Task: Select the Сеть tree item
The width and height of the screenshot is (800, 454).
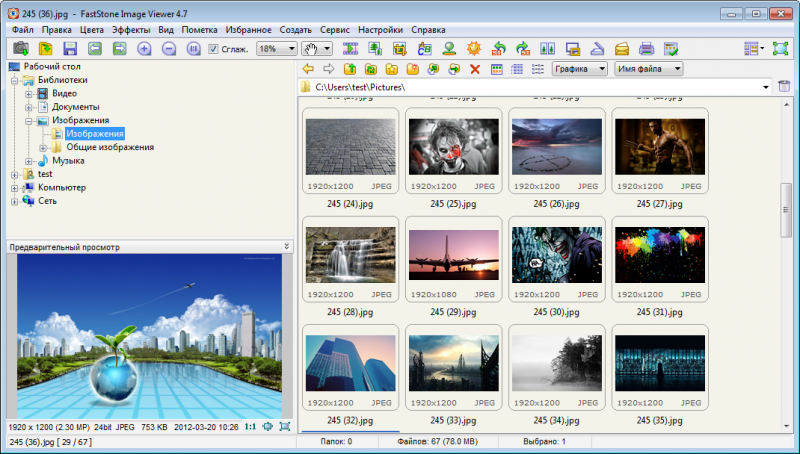Action: click(x=47, y=200)
